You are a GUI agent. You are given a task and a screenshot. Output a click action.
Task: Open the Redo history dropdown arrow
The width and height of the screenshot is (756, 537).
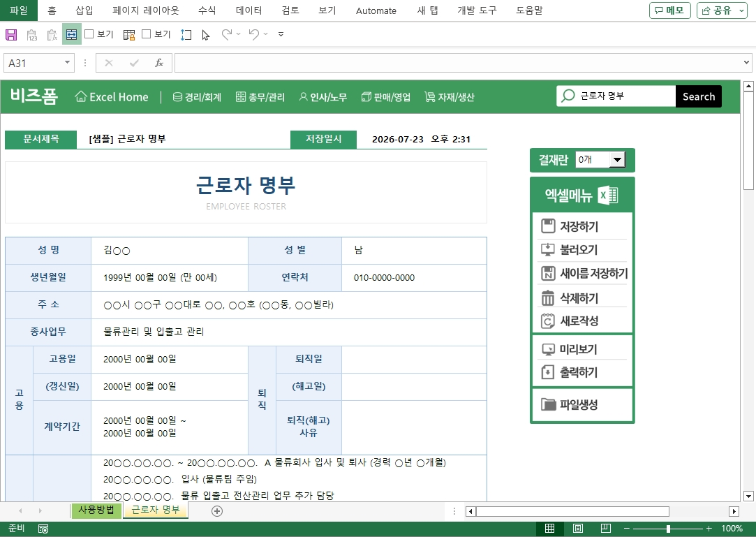(238, 34)
